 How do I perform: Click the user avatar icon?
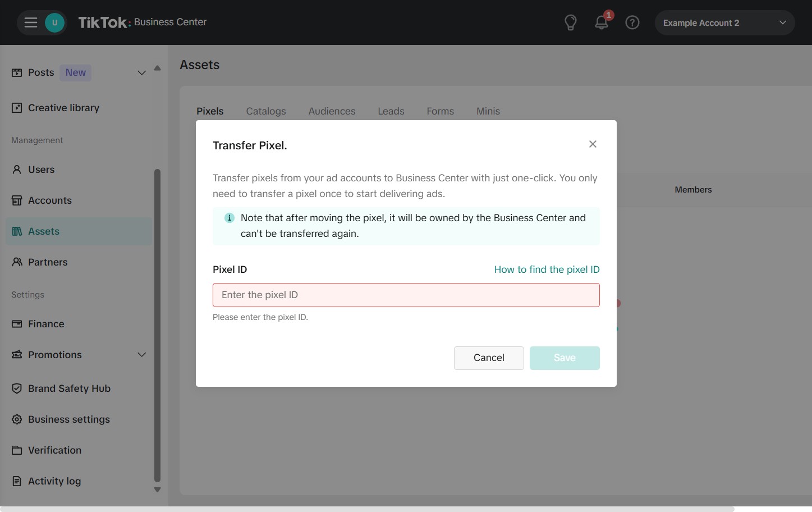[x=54, y=22]
